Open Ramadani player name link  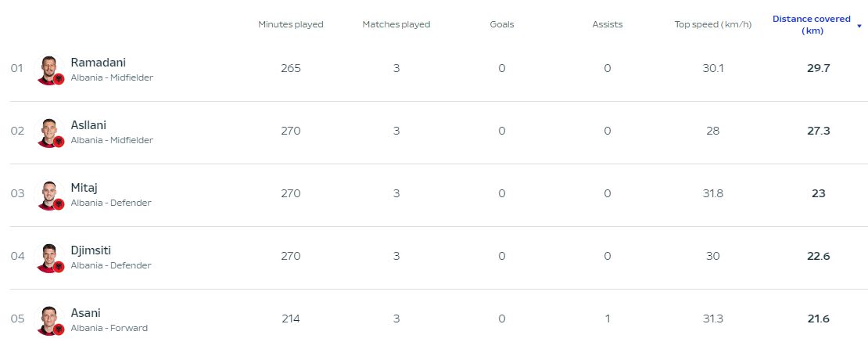(x=98, y=63)
